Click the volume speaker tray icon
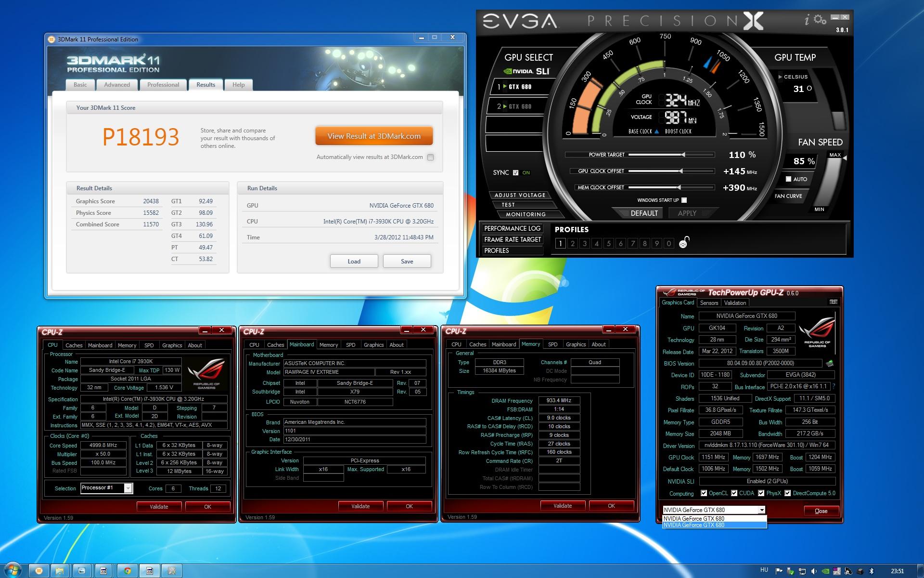924x578 pixels. click(x=814, y=571)
